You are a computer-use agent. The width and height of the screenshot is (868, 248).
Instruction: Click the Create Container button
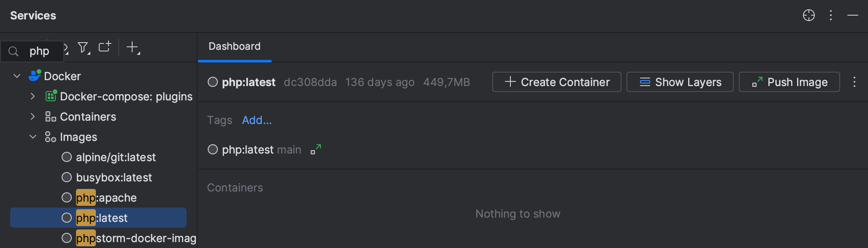tap(556, 82)
